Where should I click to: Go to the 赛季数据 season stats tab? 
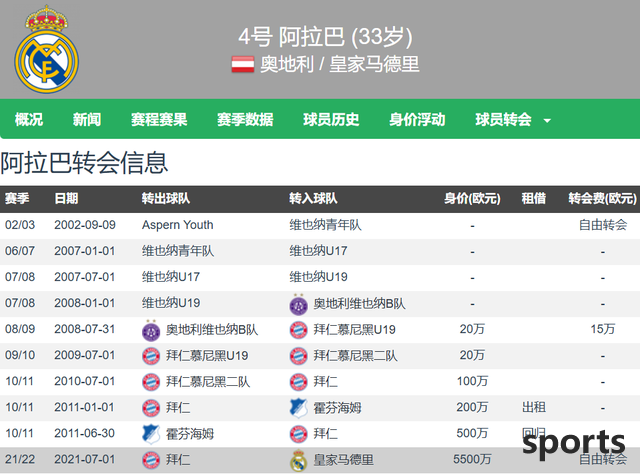[245, 120]
